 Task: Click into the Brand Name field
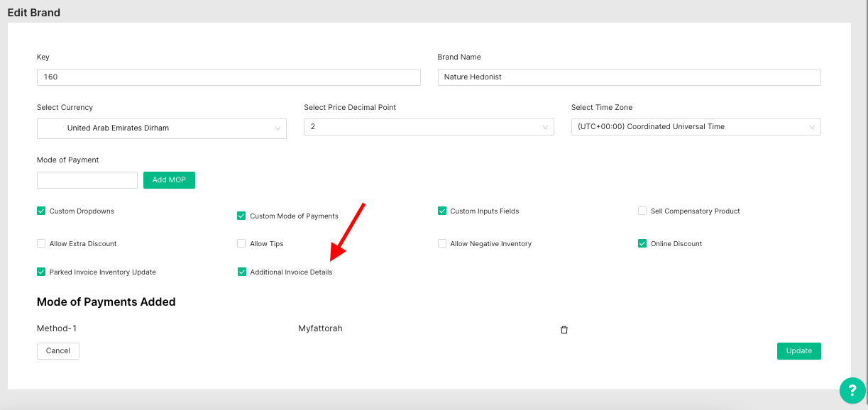[629, 77]
